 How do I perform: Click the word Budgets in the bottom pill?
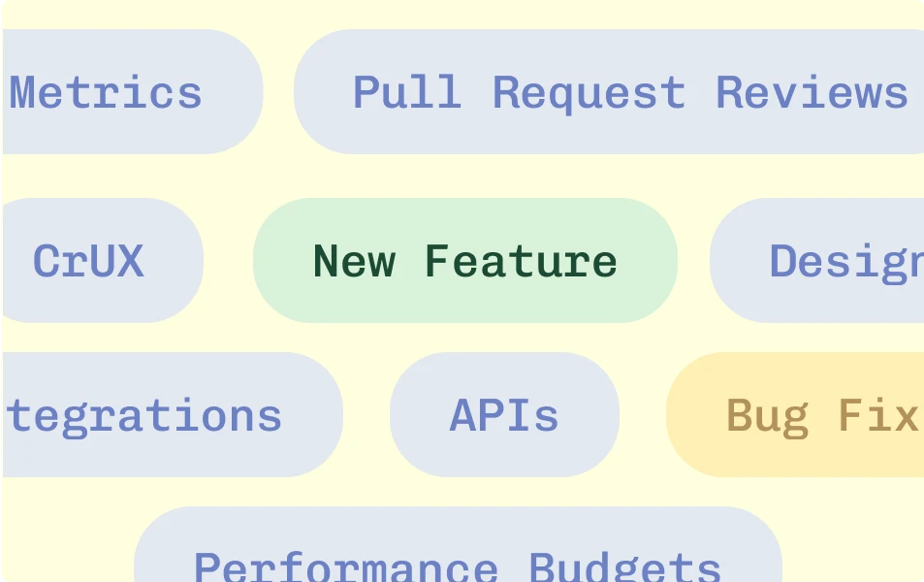624,566
